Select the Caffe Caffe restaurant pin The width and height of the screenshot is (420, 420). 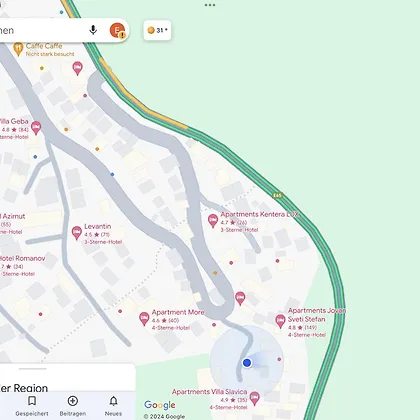click(18, 49)
